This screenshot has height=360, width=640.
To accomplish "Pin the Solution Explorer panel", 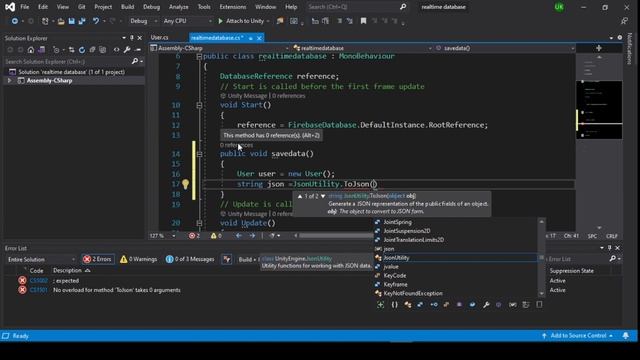I will [x=131, y=38].
